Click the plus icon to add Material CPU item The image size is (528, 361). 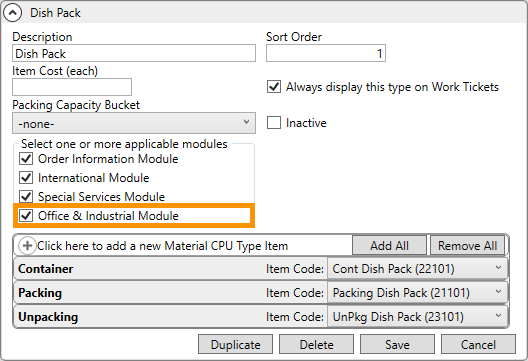pos(27,245)
